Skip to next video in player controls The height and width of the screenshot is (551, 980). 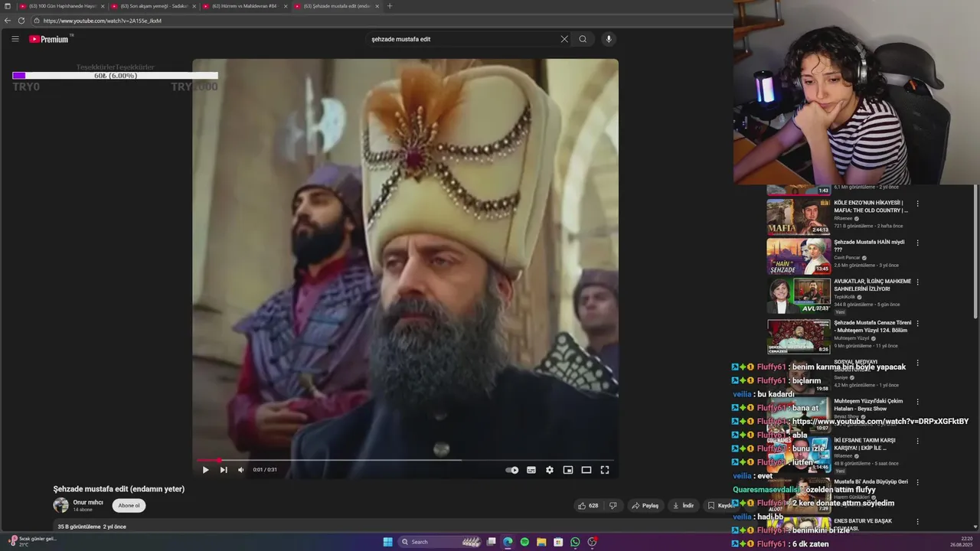[x=224, y=470]
